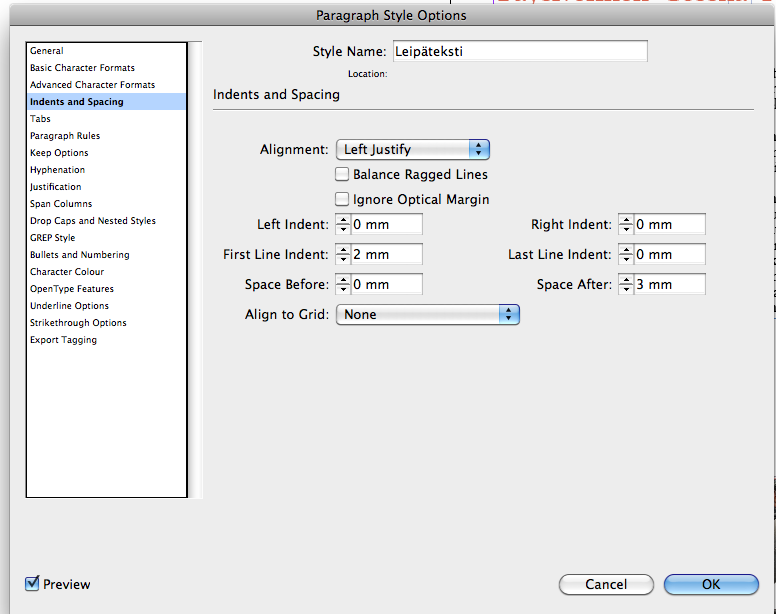
Task: Click the Cancel button
Action: tap(606, 584)
